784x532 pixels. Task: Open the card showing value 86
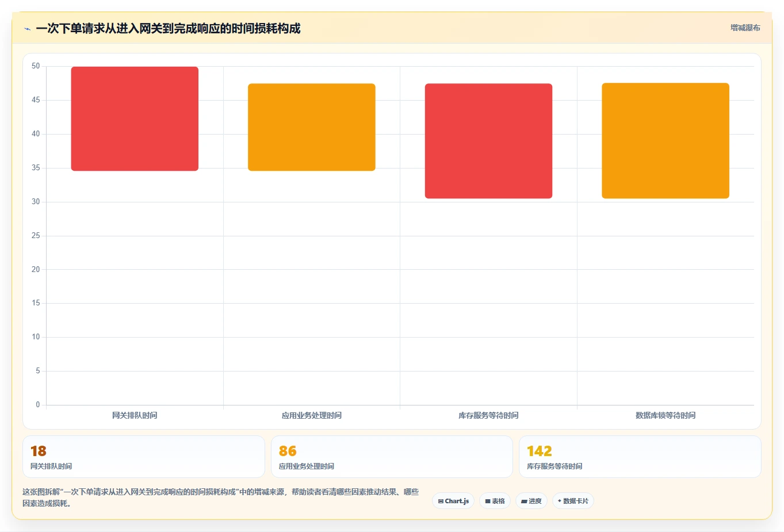(x=392, y=457)
